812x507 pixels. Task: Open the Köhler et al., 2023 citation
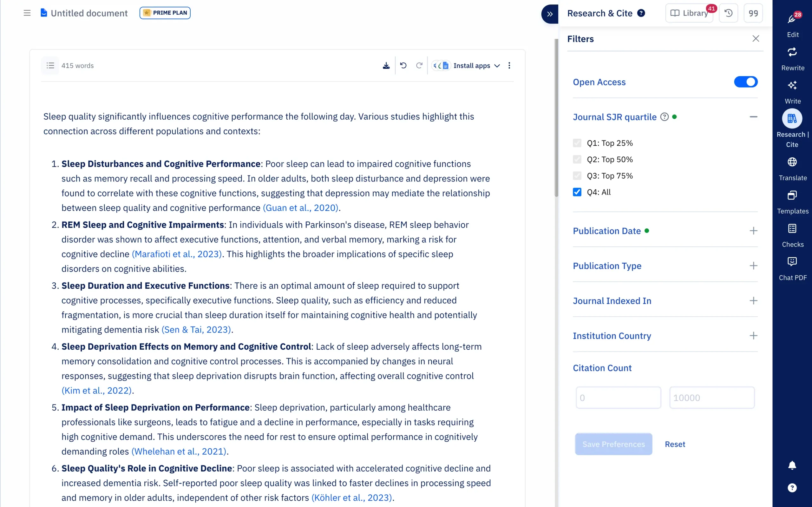[351, 497]
